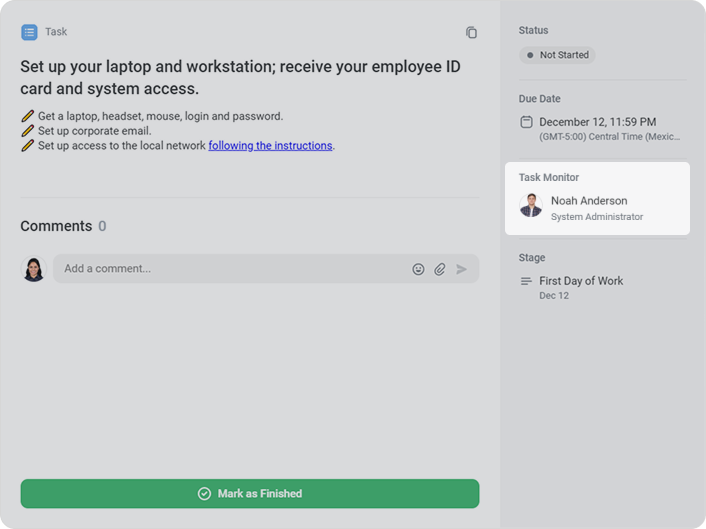Expand the First Day of Work stage
This screenshot has height=529, width=706.
click(580, 281)
